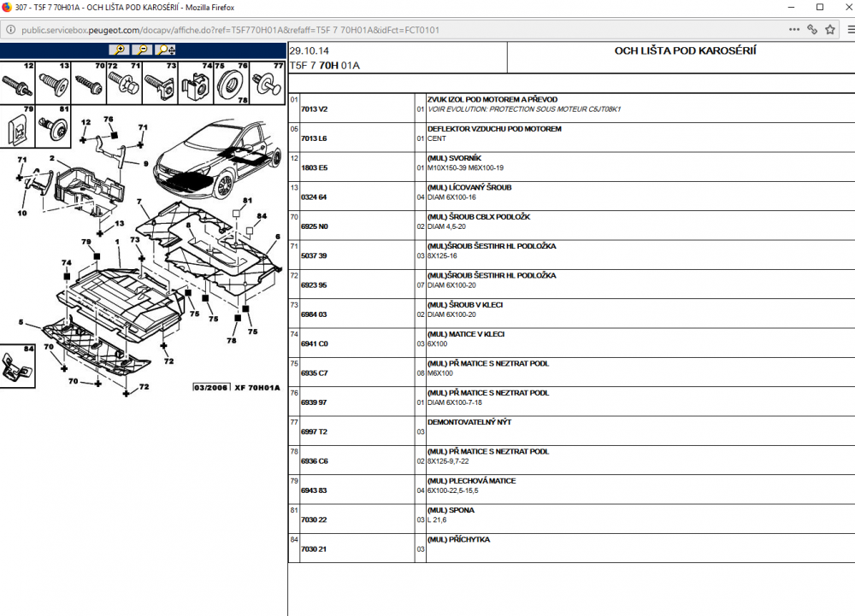Viewport: 855px width, 616px height.
Task: Click '(MUL) PŘÍCHYTKA' description
Action: 458,540
